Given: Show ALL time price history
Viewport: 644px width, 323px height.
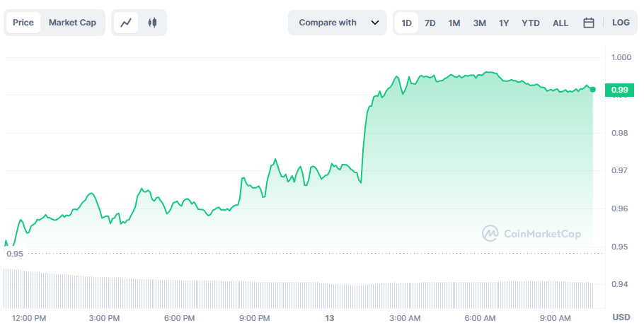Looking at the screenshot, I should pyautogui.click(x=560, y=23).
